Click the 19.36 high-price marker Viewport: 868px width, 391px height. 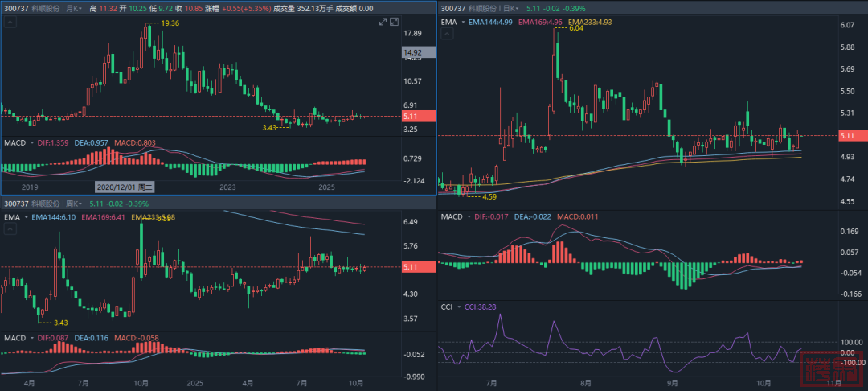[x=169, y=24]
